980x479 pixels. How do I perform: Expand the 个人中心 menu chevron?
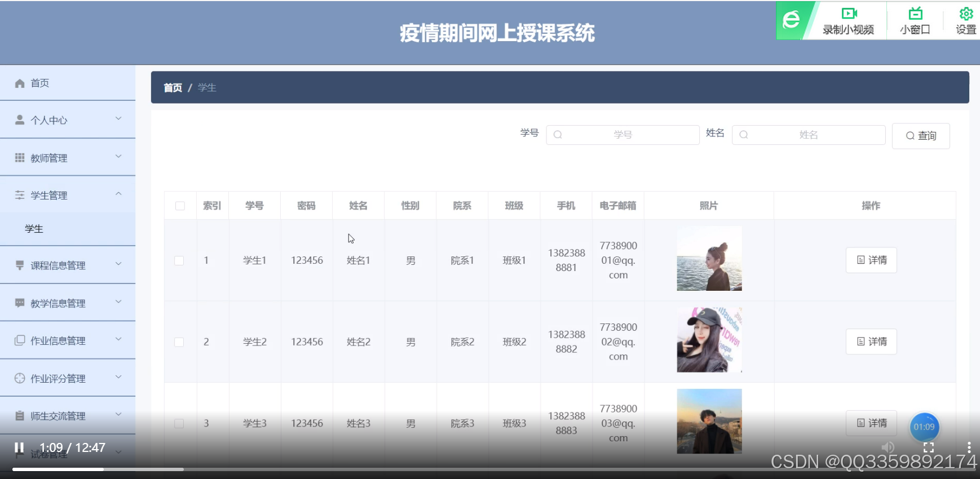118,118
